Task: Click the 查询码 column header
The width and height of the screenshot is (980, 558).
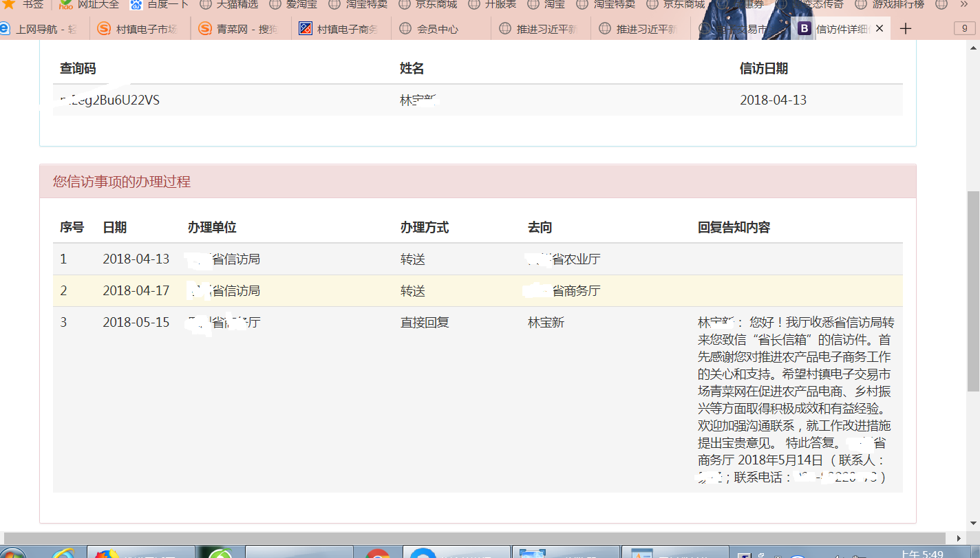Action: (x=78, y=69)
